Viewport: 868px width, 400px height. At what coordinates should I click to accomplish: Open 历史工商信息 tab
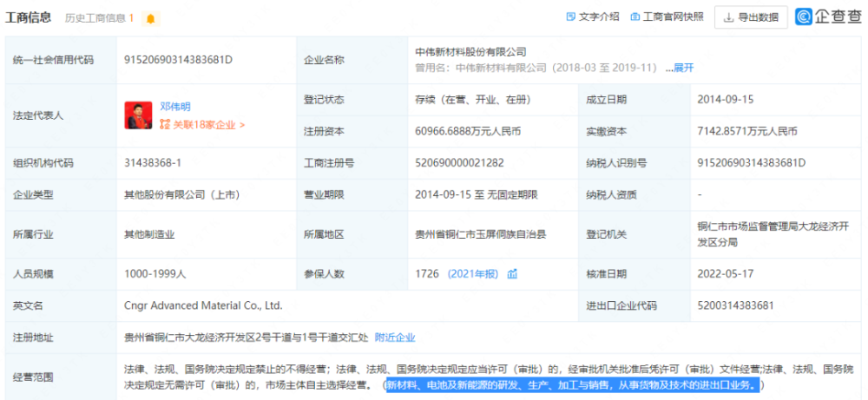[99, 17]
